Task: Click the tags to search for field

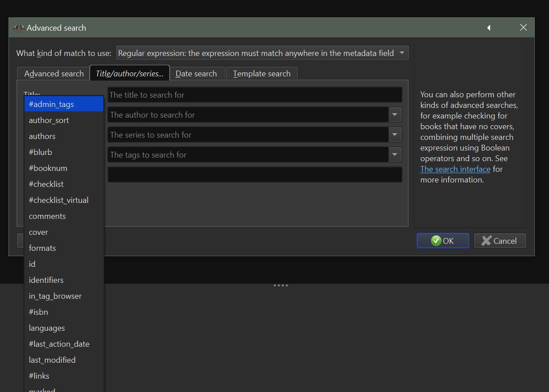Action: tap(248, 155)
